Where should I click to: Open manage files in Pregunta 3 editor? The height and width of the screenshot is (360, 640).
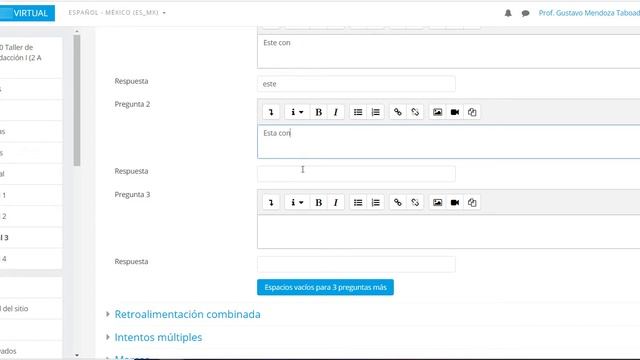472,202
